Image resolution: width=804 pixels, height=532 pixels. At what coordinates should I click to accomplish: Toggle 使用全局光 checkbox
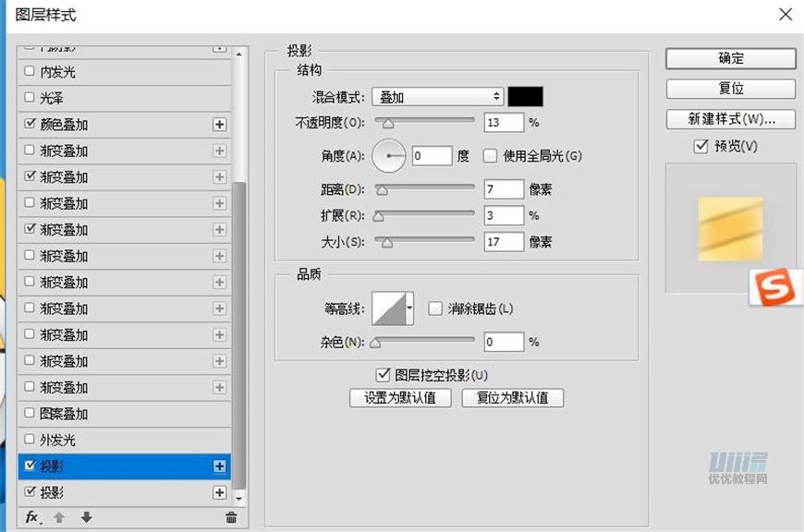click(x=490, y=156)
